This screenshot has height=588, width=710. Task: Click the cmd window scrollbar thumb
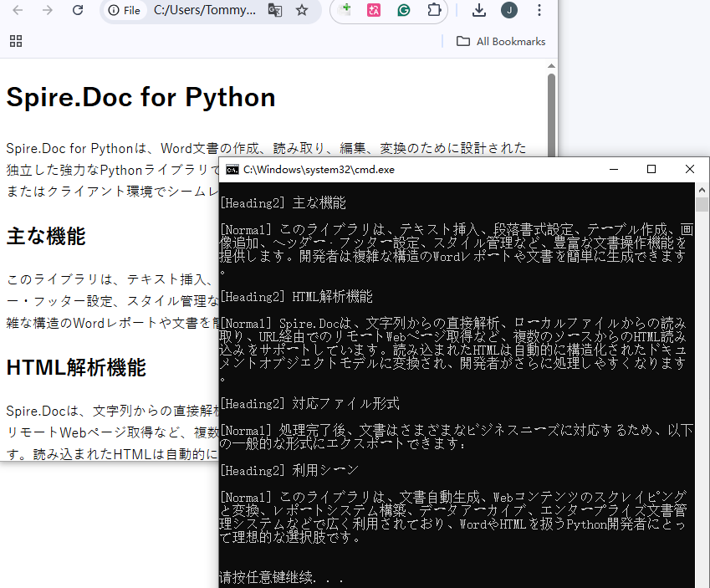tap(702, 205)
